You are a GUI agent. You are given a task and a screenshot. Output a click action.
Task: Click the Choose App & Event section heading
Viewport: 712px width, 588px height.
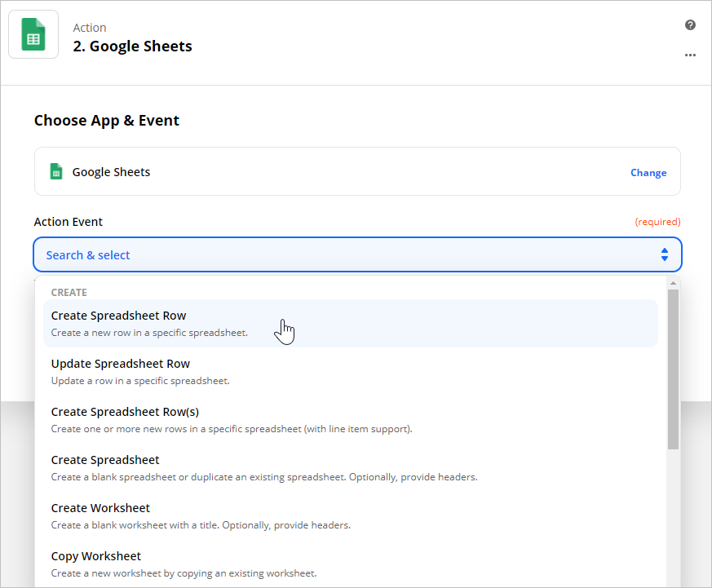[x=107, y=121]
